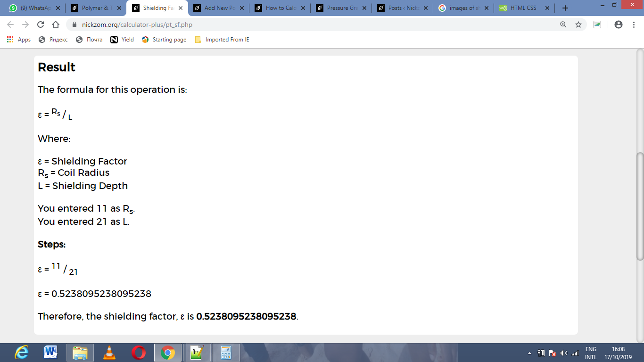Viewport: 644px width, 362px height.
Task: Click the text 'ε = Shielding Factor'
Action: [83, 161]
